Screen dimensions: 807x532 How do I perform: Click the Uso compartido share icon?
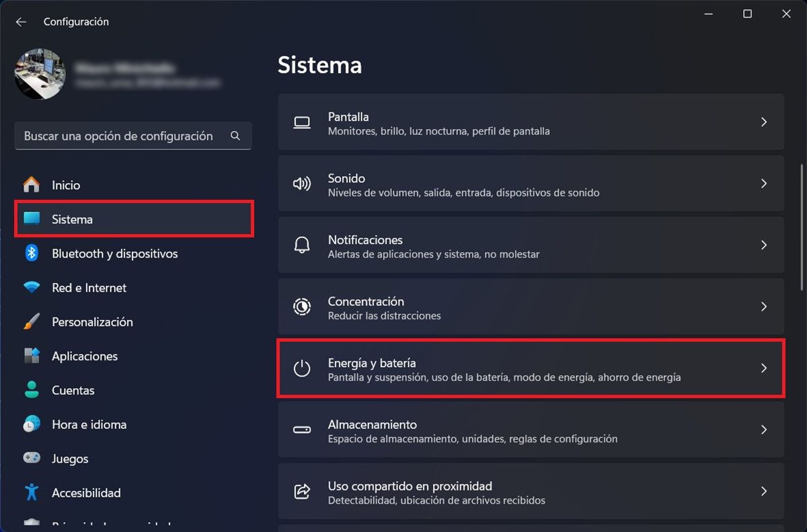(x=302, y=492)
